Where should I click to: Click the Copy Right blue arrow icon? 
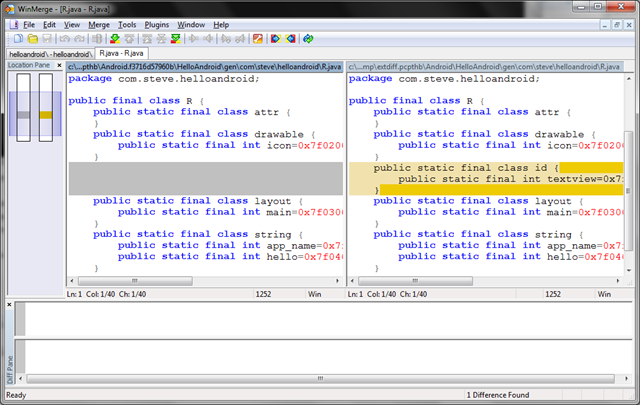pyautogui.click(x=276, y=39)
